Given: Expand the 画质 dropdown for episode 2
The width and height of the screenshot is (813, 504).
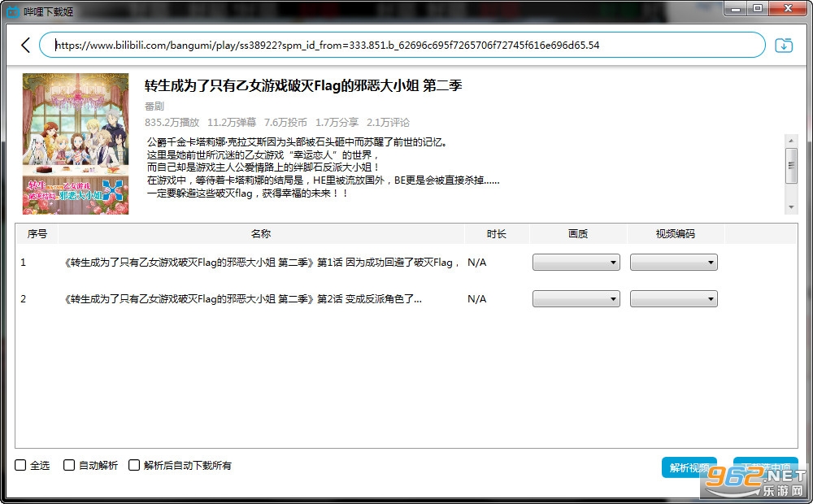Looking at the screenshot, I should coord(576,298).
